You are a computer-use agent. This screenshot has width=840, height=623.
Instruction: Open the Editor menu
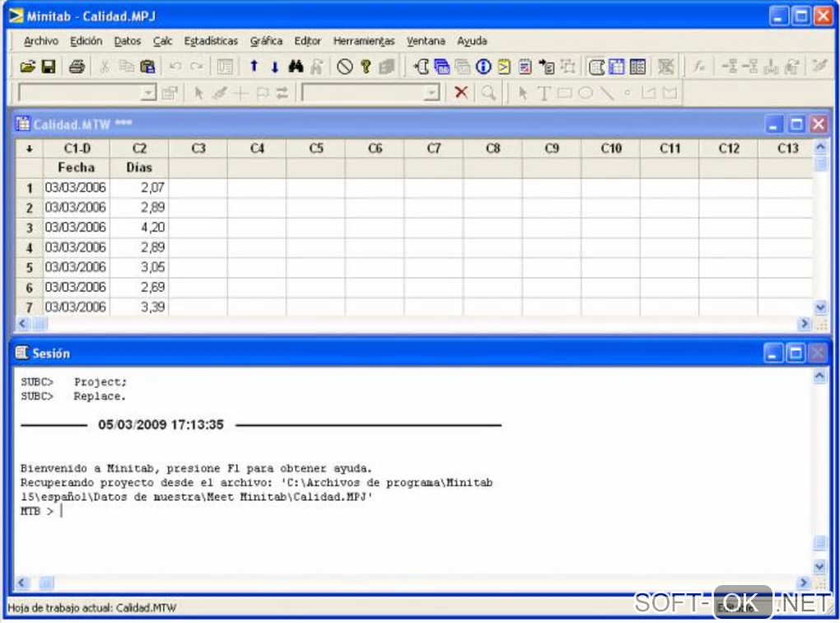[x=307, y=40]
